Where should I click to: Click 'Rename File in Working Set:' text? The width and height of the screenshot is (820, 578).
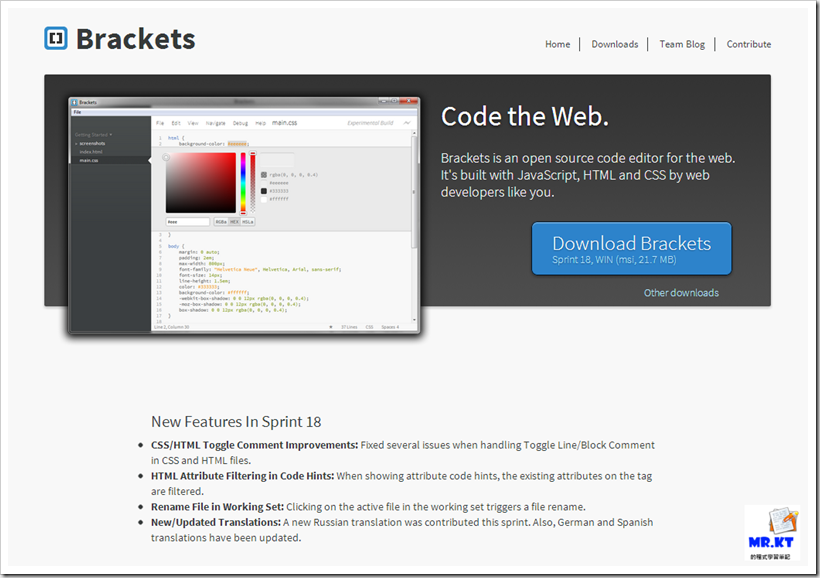(218, 507)
